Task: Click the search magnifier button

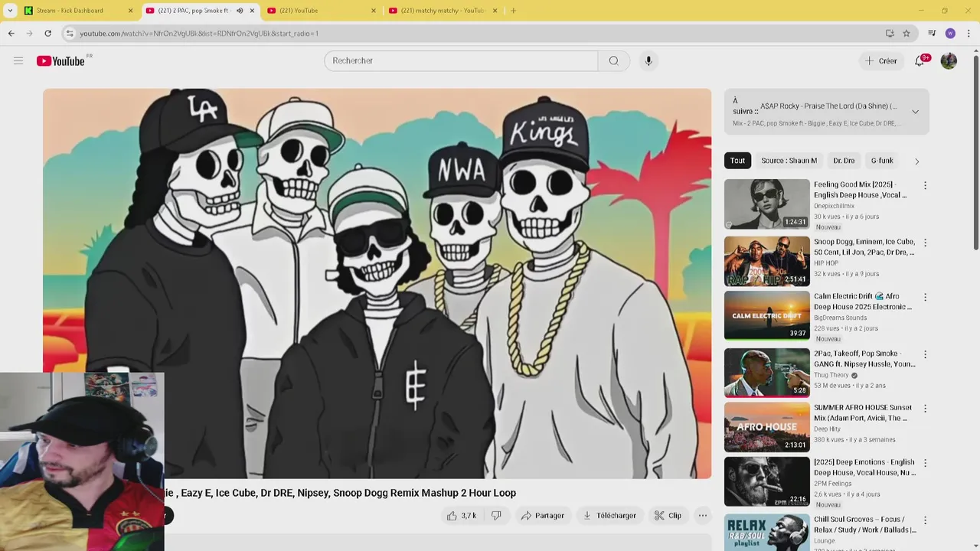Action: pyautogui.click(x=613, y=60)
